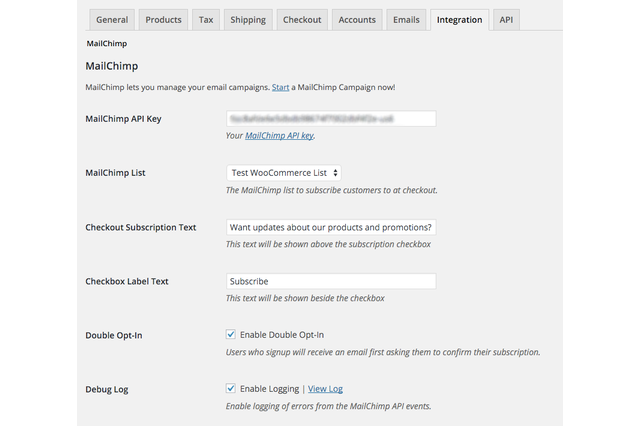Open the API tab

506,20
